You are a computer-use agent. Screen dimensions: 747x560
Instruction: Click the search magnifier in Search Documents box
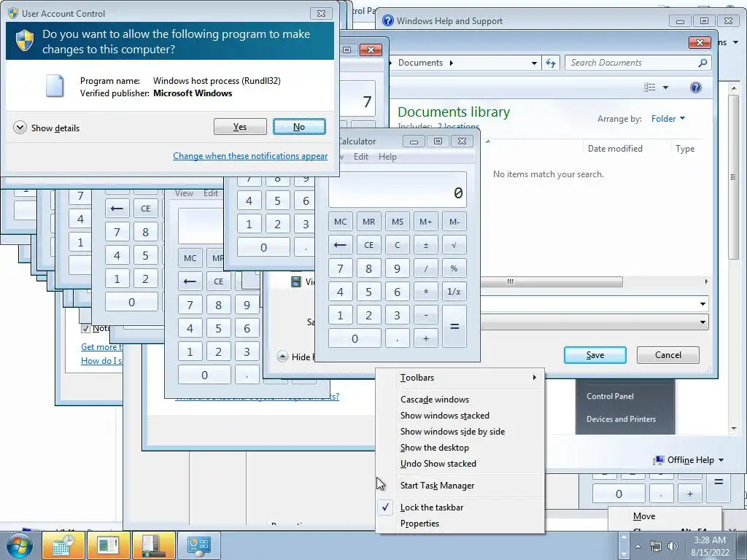[703, 63]
